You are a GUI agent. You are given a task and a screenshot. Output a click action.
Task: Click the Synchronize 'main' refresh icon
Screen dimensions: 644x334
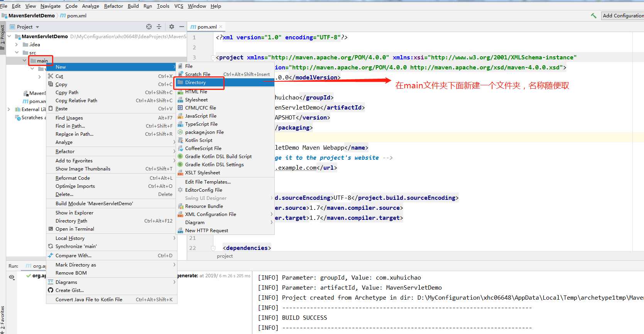(51, 246)
